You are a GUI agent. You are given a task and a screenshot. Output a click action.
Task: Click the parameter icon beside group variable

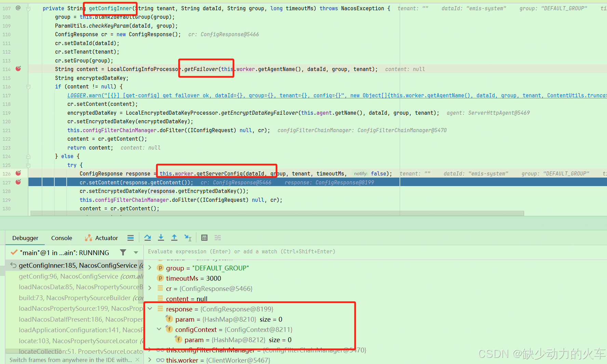coord(160,268)
